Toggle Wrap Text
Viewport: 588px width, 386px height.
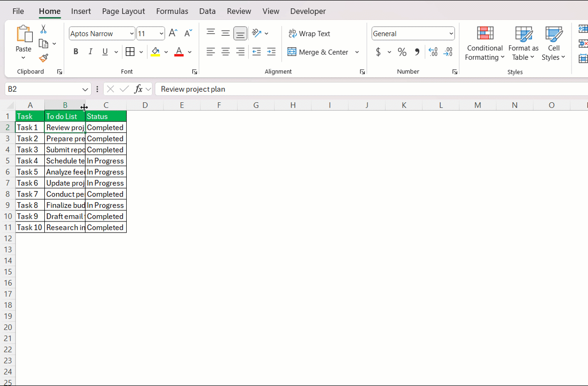tap(309, 33)
